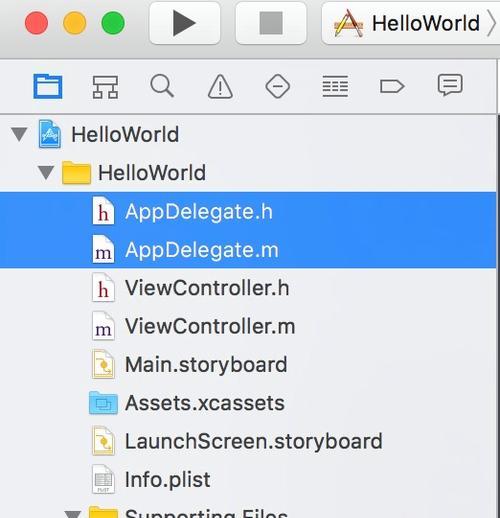This screenshot has width=500, height=518.
Task: Click the Xcode app icon in scheme selector
Action: click(x=349, y=23)
